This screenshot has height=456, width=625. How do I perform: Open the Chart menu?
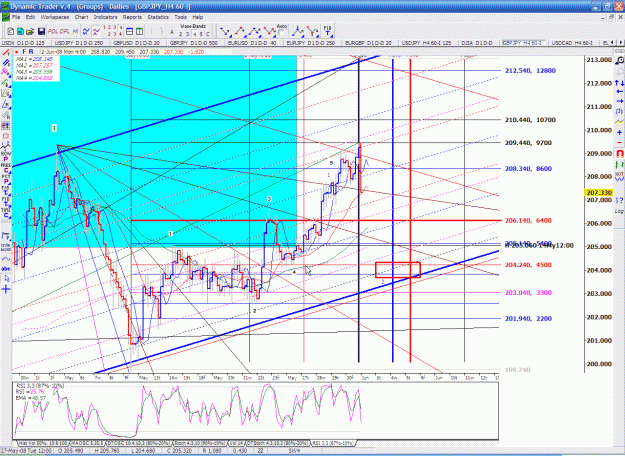81,17
